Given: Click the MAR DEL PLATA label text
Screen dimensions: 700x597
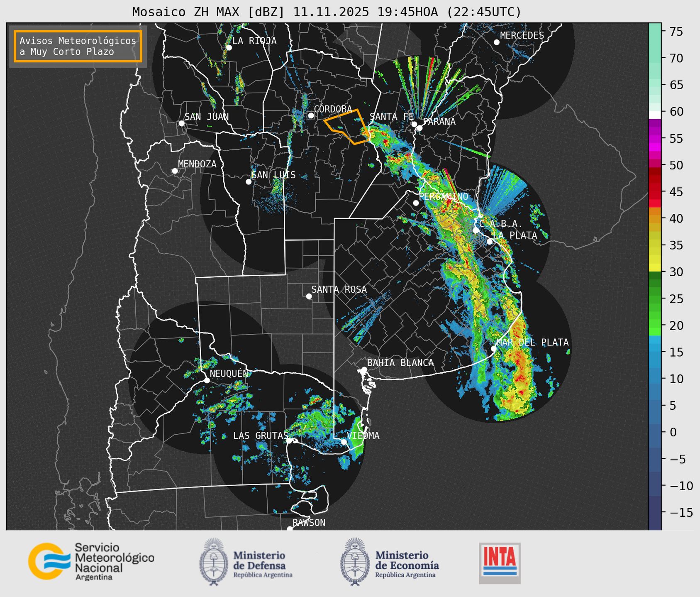Looking at the screenshot, I should click(x=532, y=342).
